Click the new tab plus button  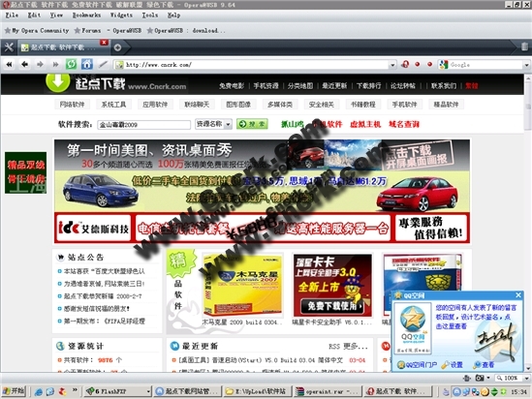pos(117,47)
